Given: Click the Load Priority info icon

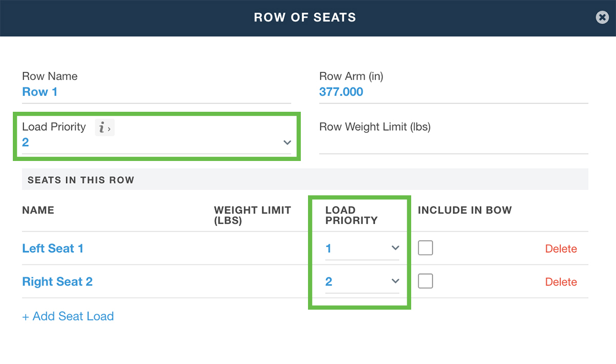Looking at the screenshot, I should pyautogui.click(x=104, y=128).
